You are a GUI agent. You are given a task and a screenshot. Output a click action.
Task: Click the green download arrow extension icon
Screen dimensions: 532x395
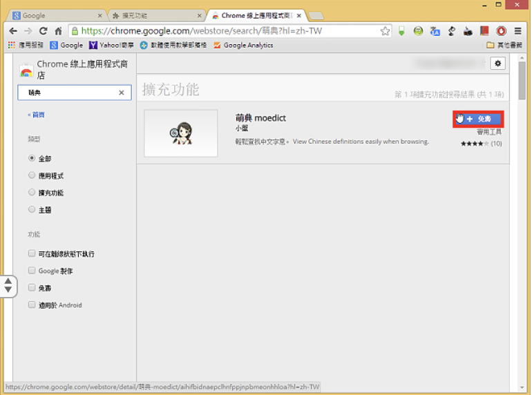pos(401,31)
